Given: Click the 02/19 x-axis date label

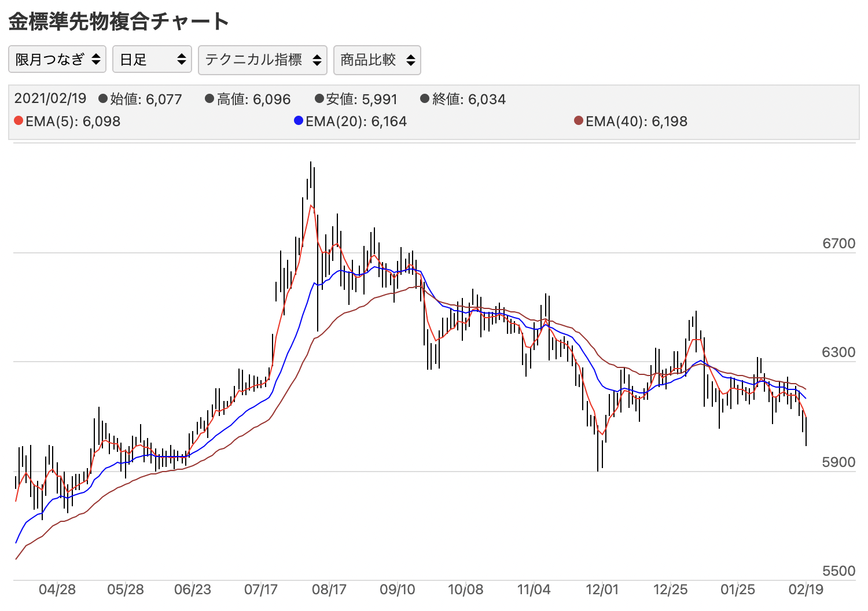Looking at the screenshot, I should (806, 590).
